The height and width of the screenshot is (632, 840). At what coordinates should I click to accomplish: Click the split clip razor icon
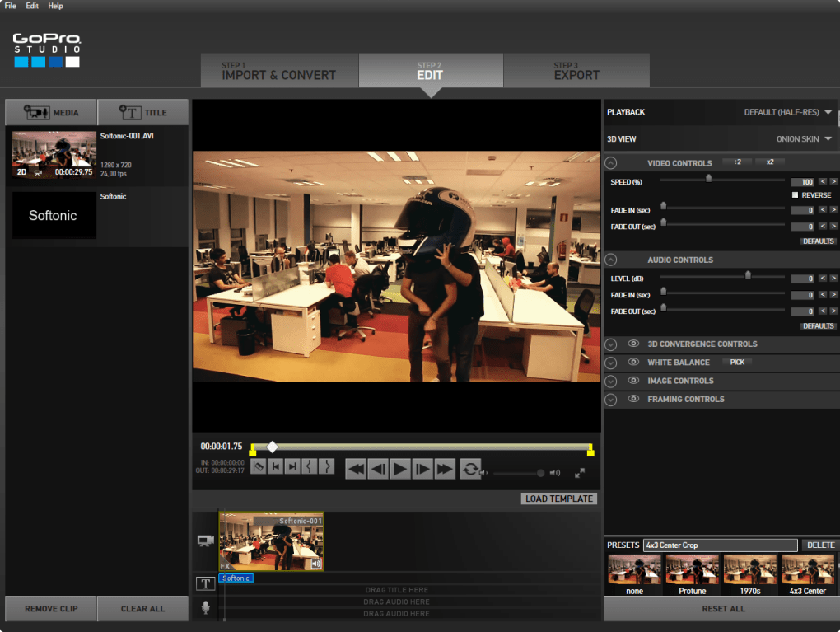pos(259,466)
